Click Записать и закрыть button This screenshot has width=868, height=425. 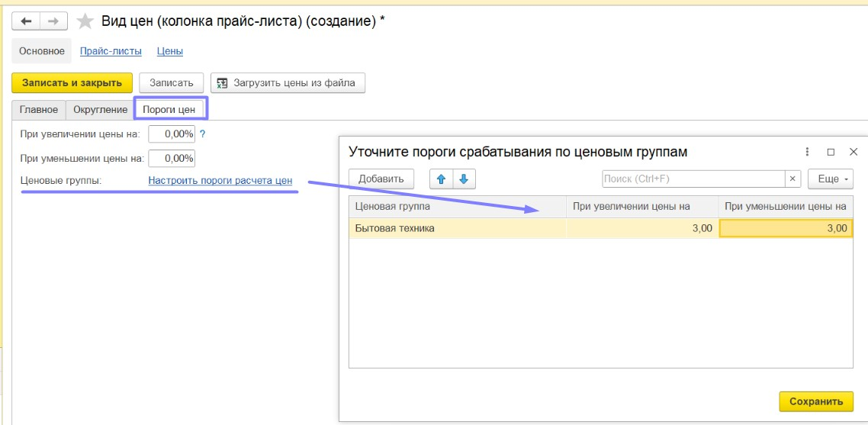[72, 83]
